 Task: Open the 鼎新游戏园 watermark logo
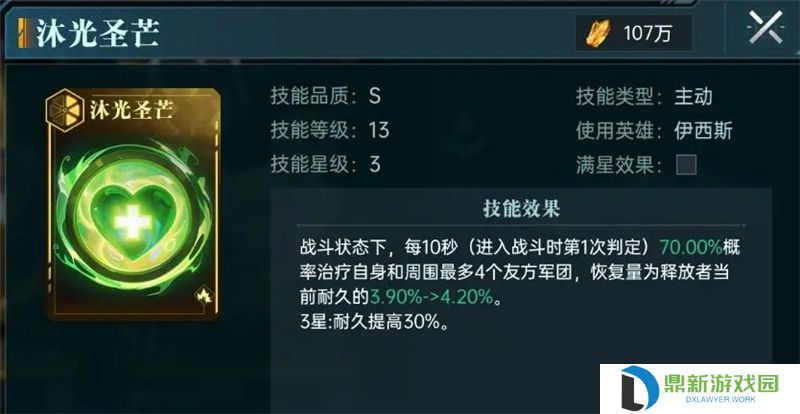pyautogui.click(x=699, y=389)
